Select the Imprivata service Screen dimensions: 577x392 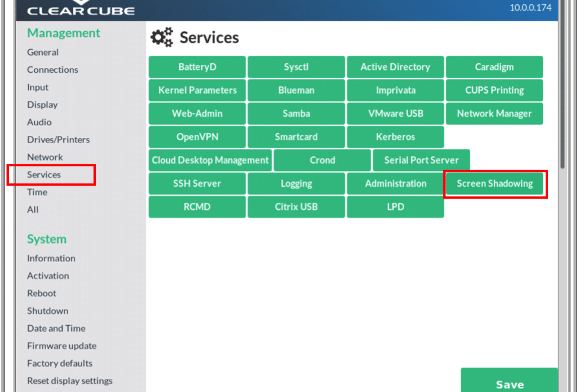(395, 90)
